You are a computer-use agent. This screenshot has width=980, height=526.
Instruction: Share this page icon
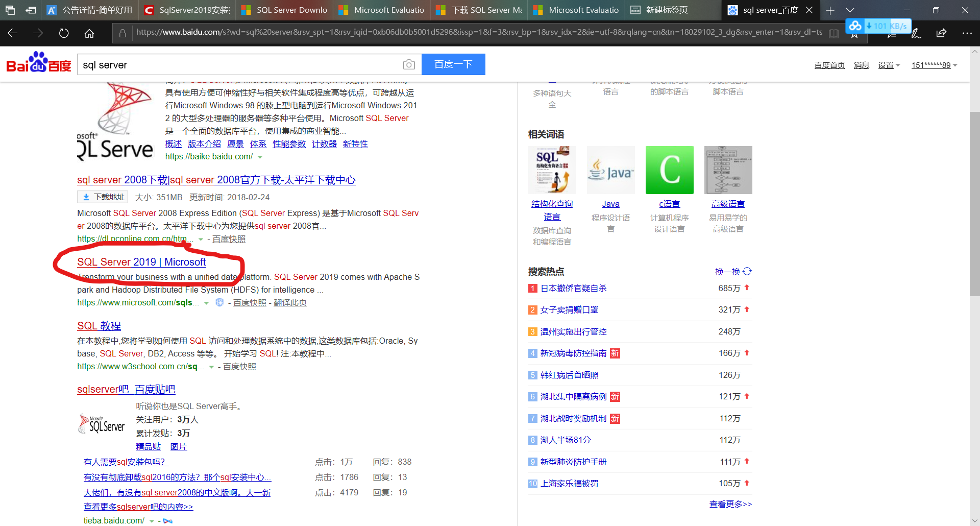(941, 33)
